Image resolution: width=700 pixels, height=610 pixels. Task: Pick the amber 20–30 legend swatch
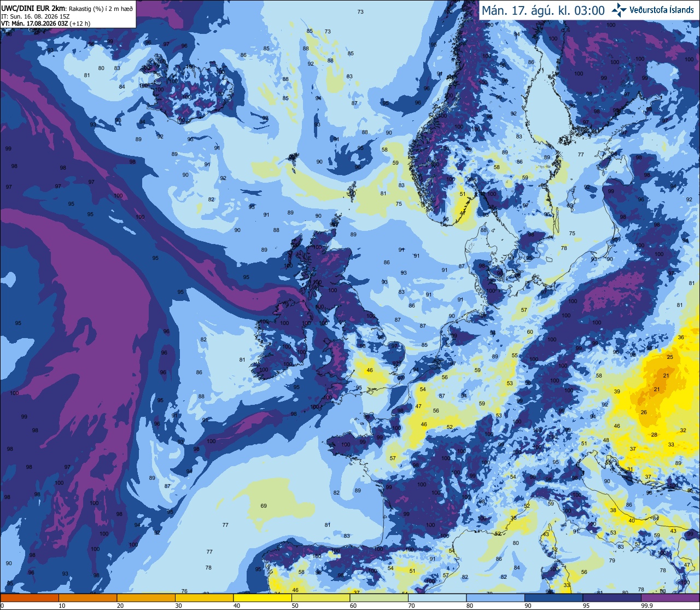pyautogui.click(x=146, y=597)
